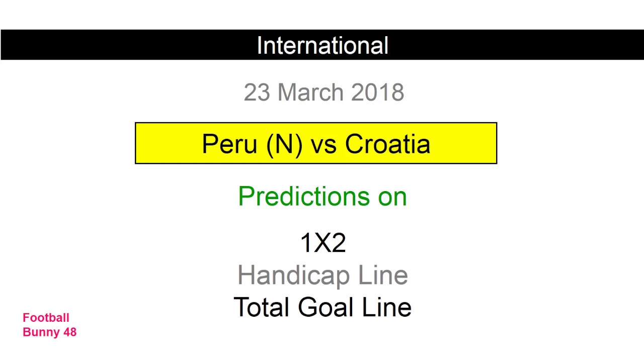Click the word Total in Total Goal Line

[262, 307]
